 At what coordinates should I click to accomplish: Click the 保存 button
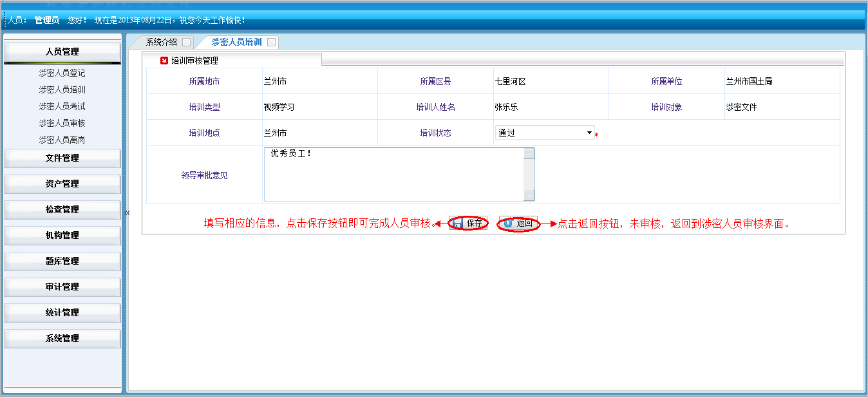tap(468, 223)
